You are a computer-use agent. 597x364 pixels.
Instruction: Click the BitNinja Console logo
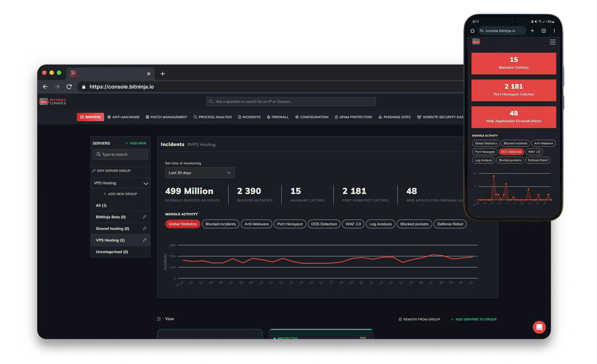(53, 101)
